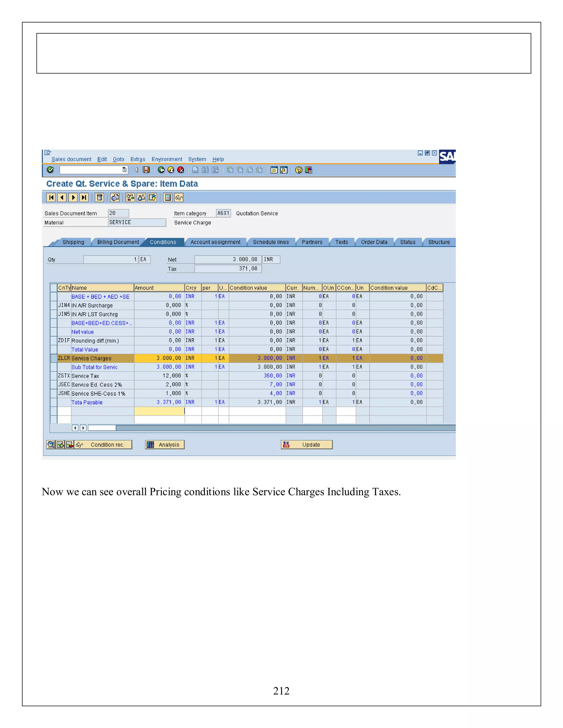
Task: Click the Analysis button
Action: click(x=165, y=445)
